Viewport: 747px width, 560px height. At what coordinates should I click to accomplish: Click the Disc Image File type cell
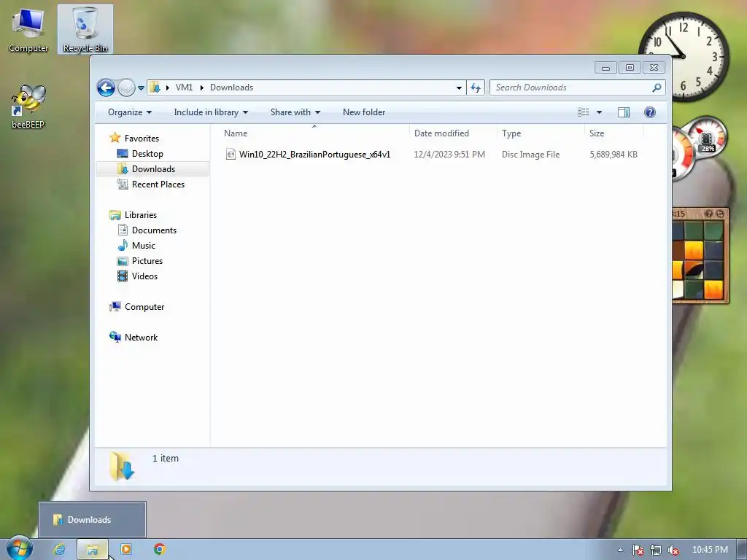pyautogui.click(x=531, y=155)
